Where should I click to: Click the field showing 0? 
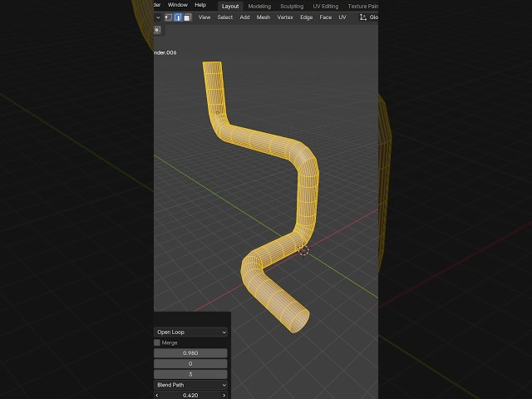190,364
